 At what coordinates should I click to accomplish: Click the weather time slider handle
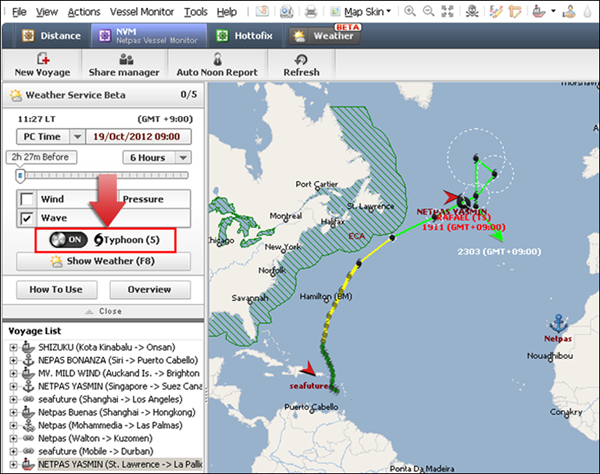pos(20,176)
